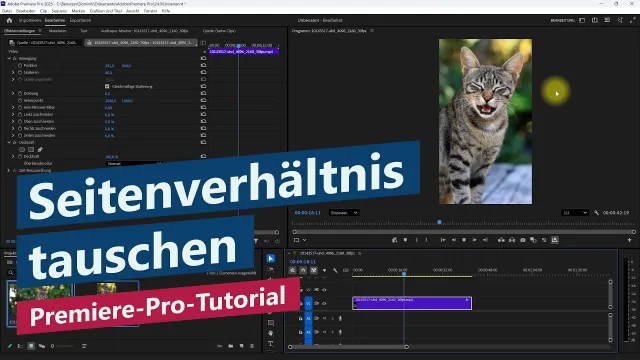Create a new bin in Project panel
Screen dimensions: 640x360
(x=231, y=346)
